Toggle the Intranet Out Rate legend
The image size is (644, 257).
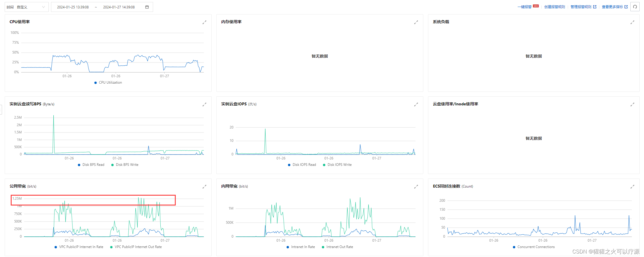338,247
